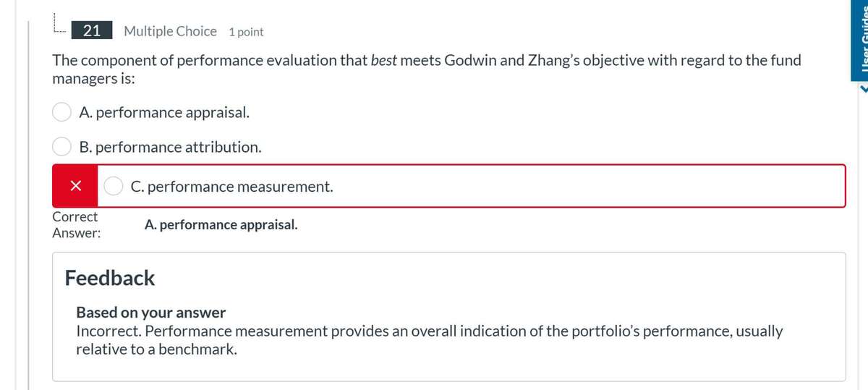
Task: Select radio button for performance attribution
Action: click(61, 147)
